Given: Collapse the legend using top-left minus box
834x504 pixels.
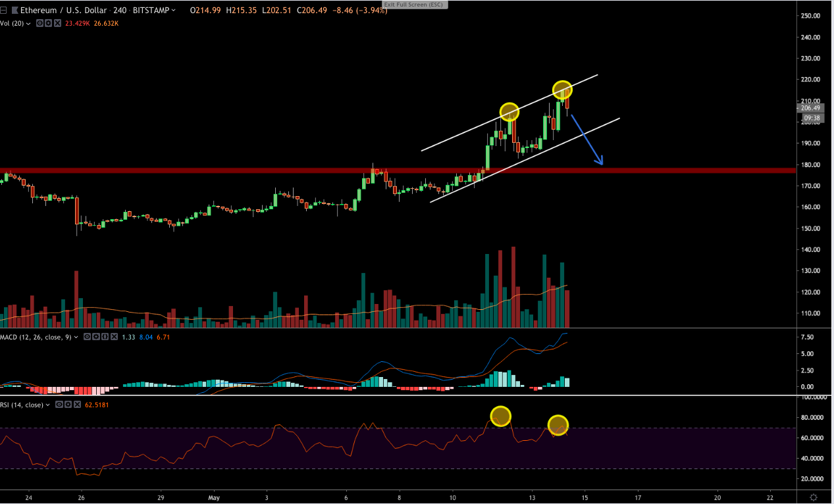Looking at the screenshot, I should click(4, 11).
